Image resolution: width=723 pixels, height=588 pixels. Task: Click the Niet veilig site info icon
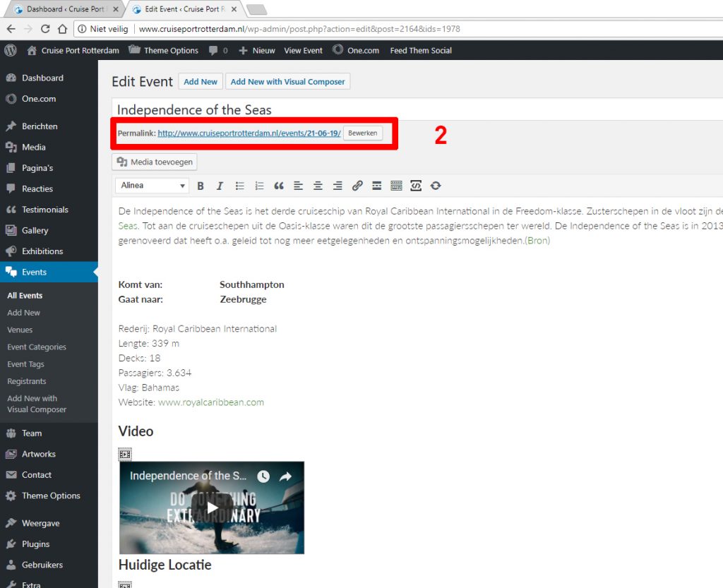pos(82,28)
